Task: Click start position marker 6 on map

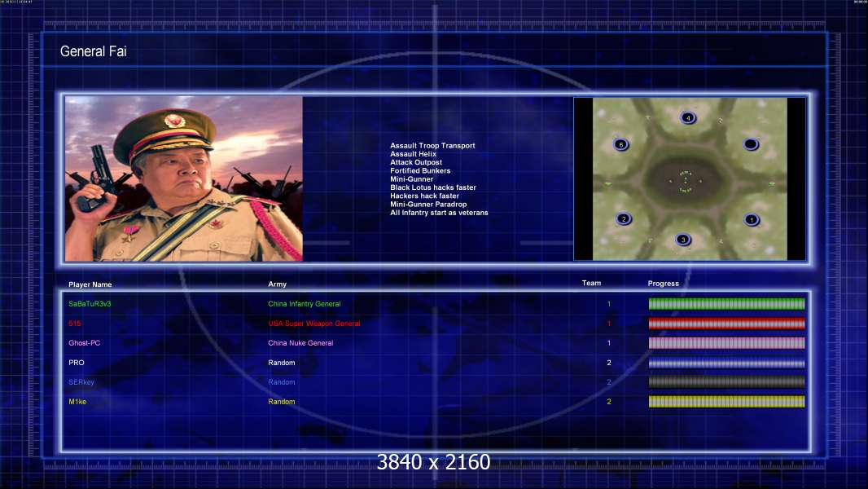Action: coord(621,144)
